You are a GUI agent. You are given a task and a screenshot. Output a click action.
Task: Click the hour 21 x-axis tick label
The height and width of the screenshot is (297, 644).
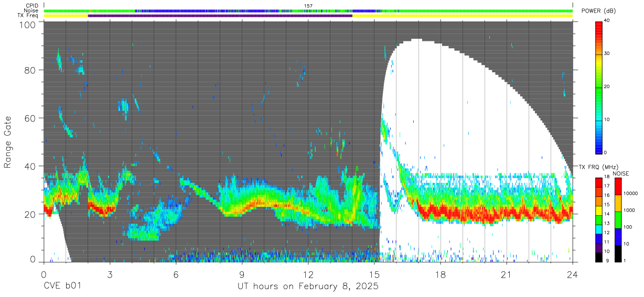point(506,274)
